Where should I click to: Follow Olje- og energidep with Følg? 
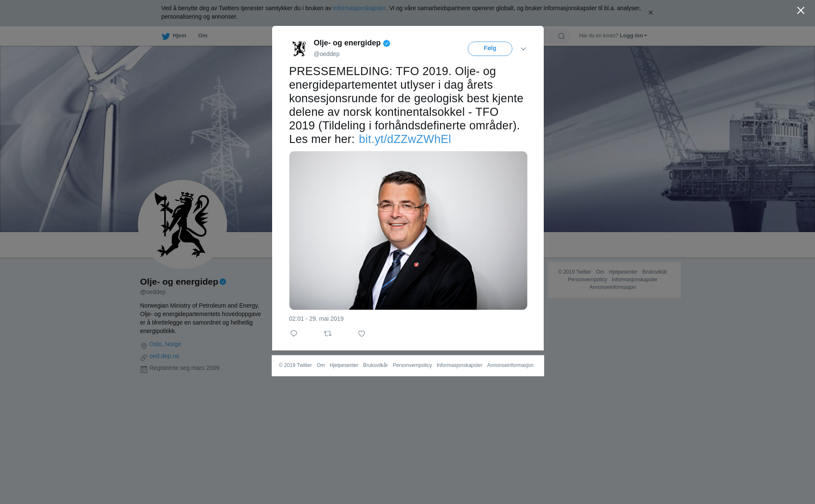(490, 49)
